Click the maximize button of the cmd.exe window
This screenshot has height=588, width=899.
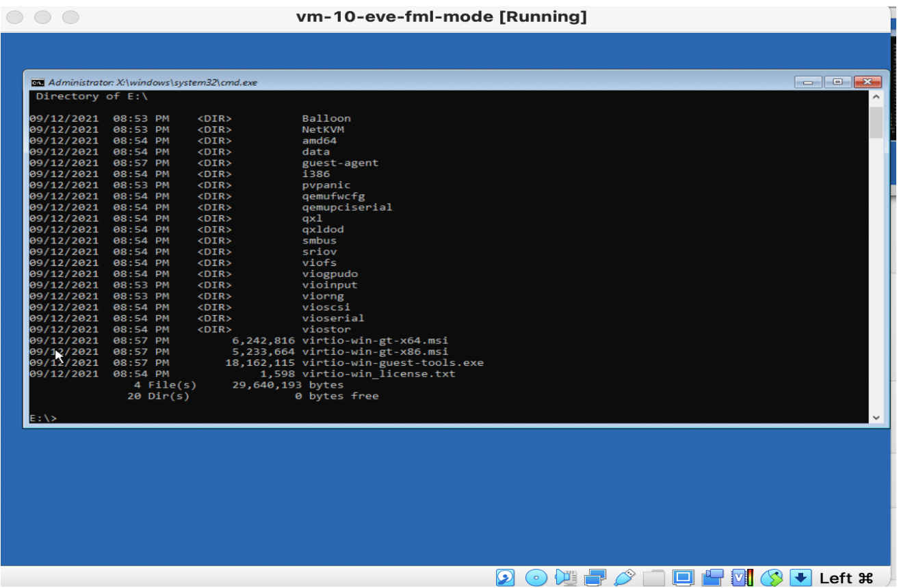pyautogui.click(x=837, y=81)
